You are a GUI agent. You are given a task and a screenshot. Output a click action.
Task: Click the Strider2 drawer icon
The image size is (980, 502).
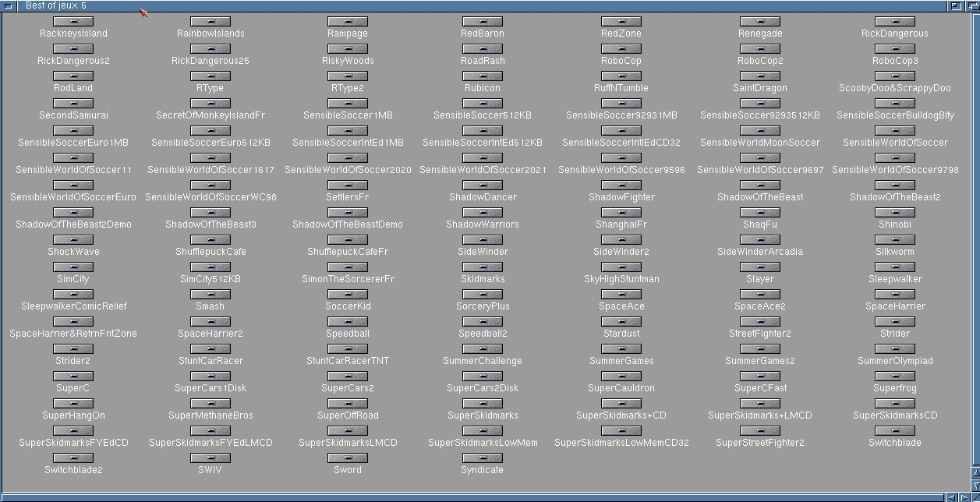tap(73, 349)
